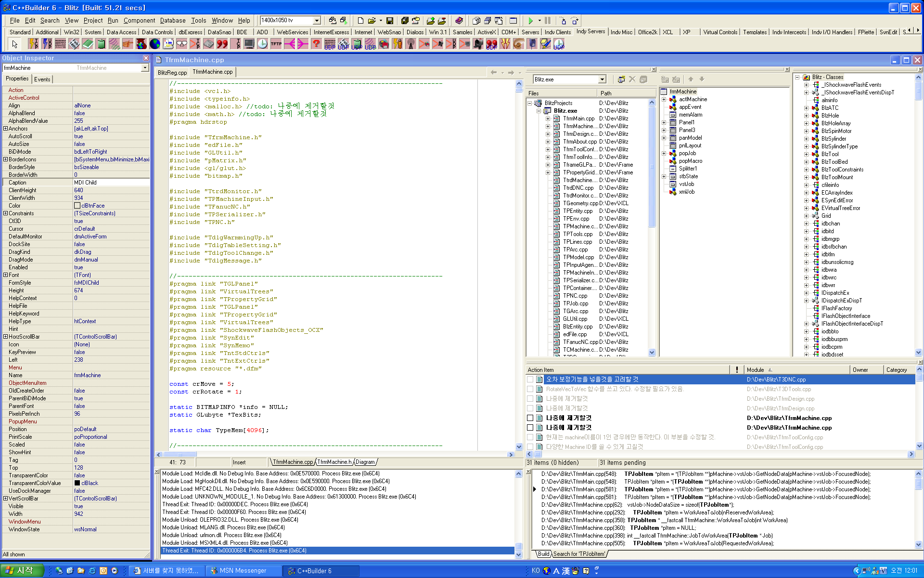The image size is (924, 578).
Task: Open the Blitz.exe project combo box
Action: pos(602,79)
